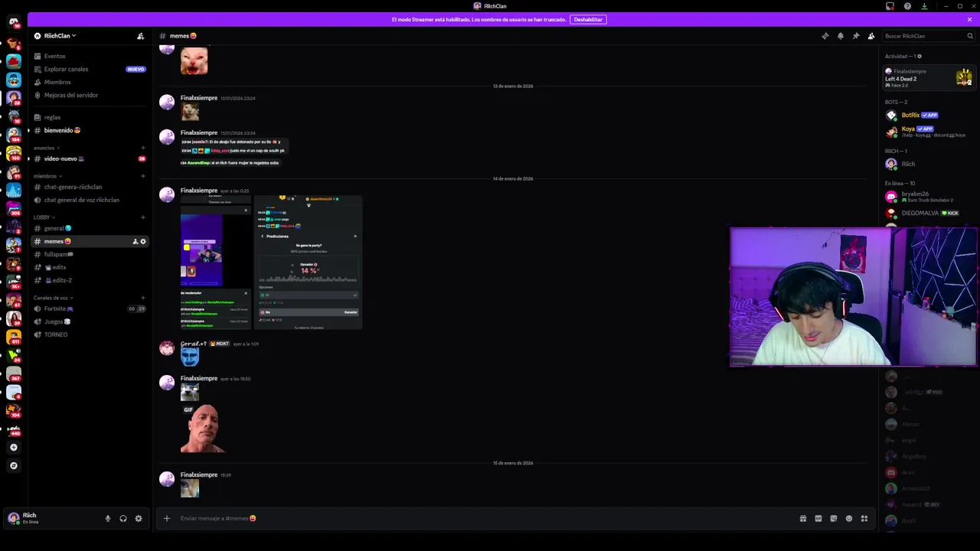Open the predictions screenshot attachment

(x=308, y=262)
